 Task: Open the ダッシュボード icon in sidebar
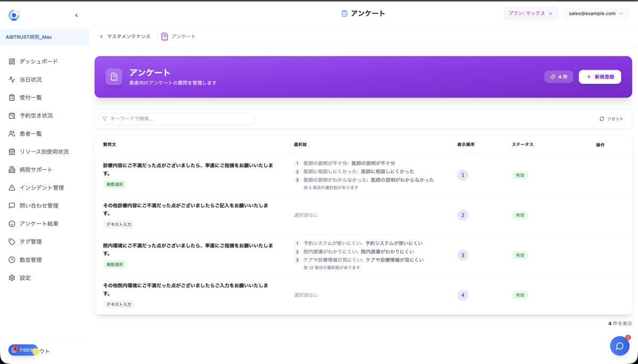point(11,61)
